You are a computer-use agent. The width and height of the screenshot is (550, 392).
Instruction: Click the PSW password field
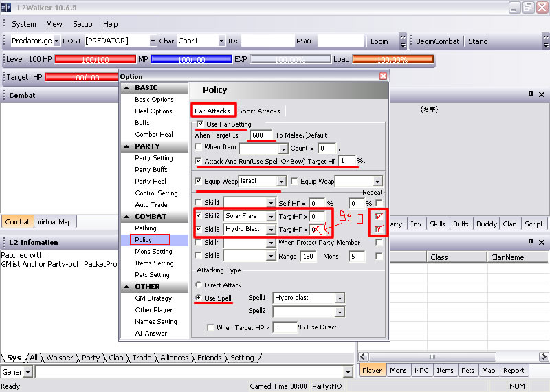click(x=340, y=41)
